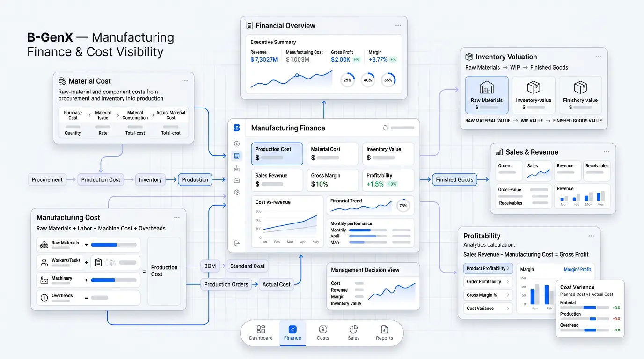Click the Sales sparkline tile in Sales & Revenue

click(x=538, y=171)
